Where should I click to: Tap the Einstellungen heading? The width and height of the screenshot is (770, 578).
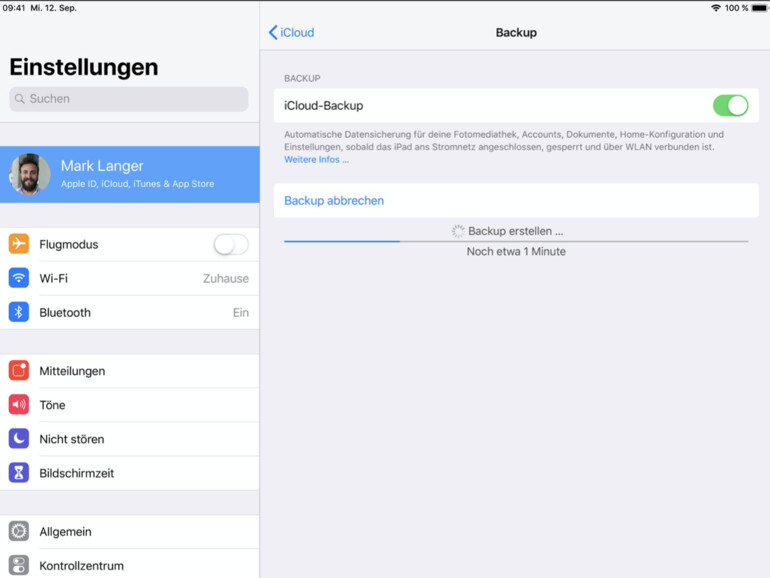84,67
